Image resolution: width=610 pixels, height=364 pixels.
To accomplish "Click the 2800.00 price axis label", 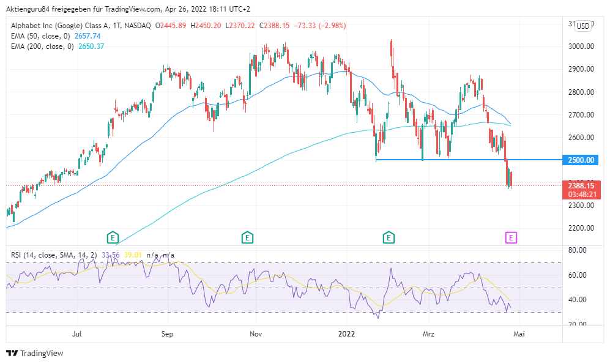I will coord(581,92).
